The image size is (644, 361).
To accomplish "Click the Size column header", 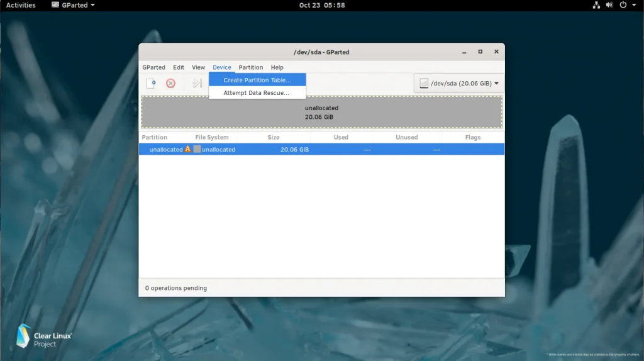I will 274,137.
